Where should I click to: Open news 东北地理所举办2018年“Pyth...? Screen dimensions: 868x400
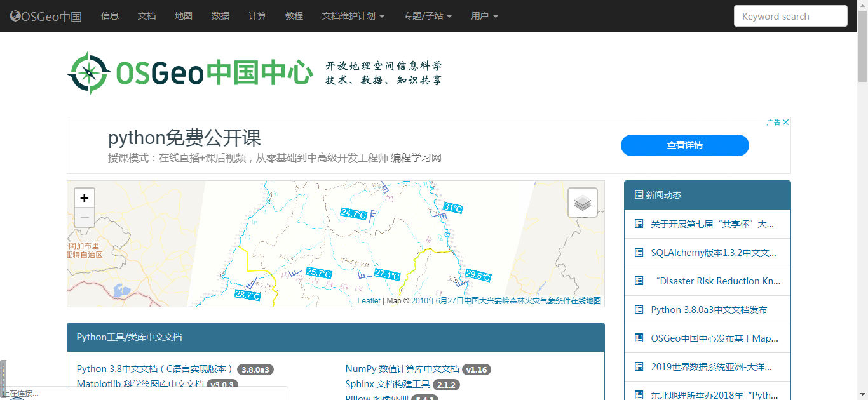pyautogui.click(x=715, y=395)
